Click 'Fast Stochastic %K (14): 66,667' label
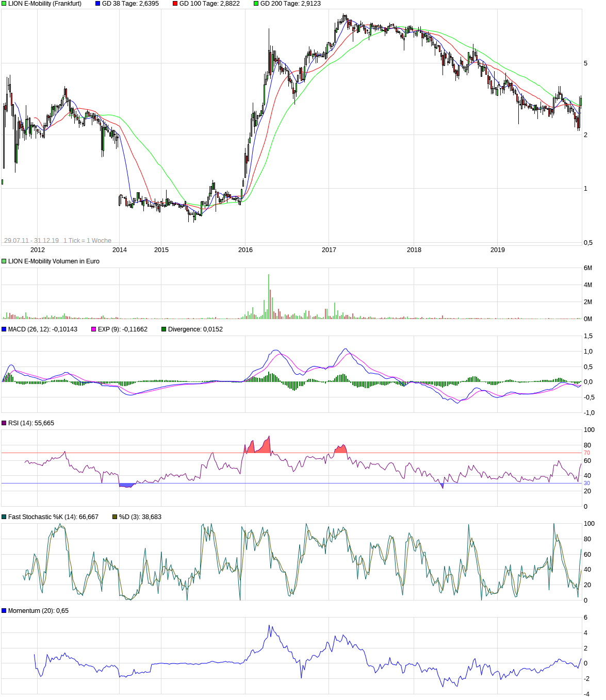This screenshot has width=606, height=700. (53, 517)
